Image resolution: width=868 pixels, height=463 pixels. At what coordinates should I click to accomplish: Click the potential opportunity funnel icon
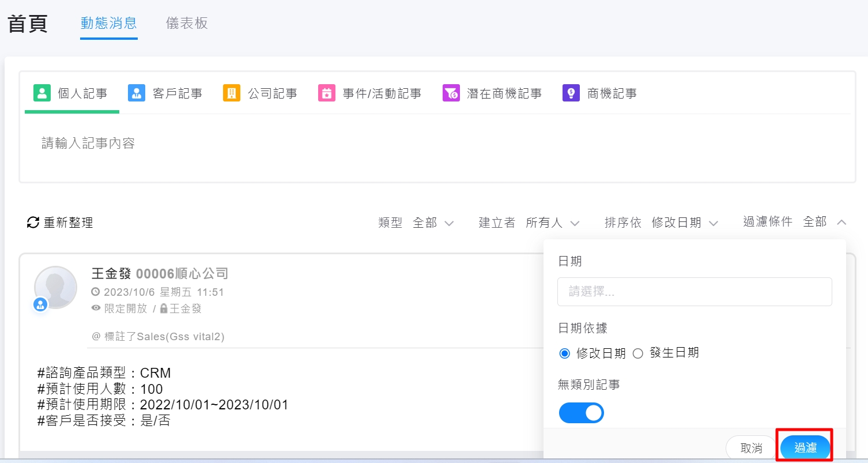point(451,93)
